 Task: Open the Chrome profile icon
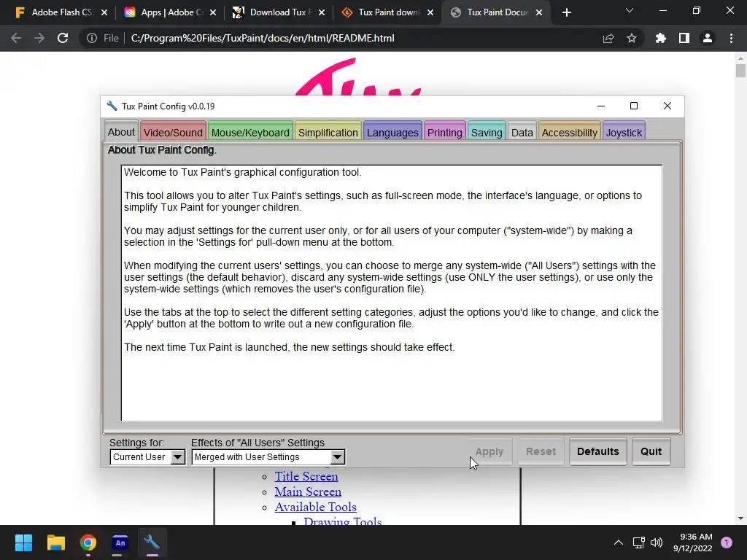point(708,38)
